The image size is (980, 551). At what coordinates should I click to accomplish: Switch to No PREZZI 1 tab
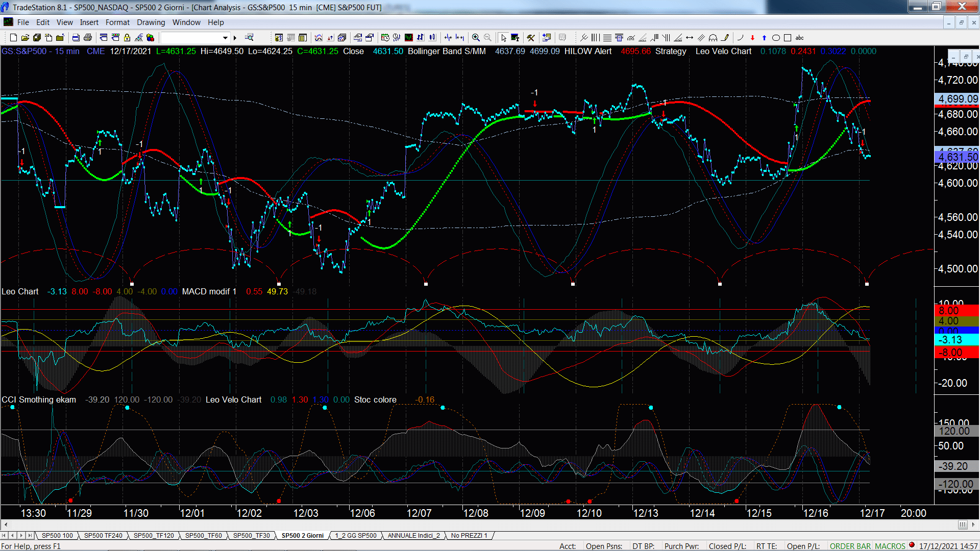coord(469,536)
